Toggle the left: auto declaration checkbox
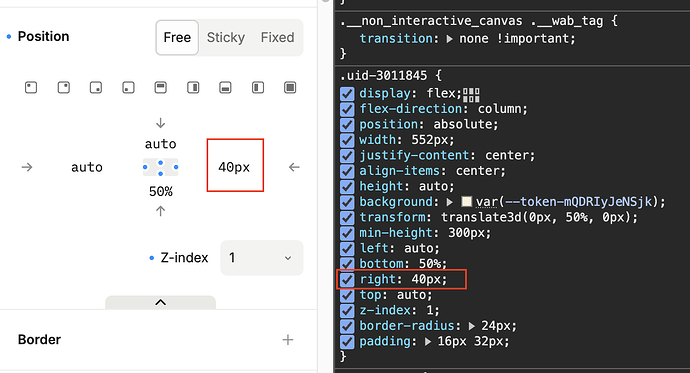 point(347,249)
